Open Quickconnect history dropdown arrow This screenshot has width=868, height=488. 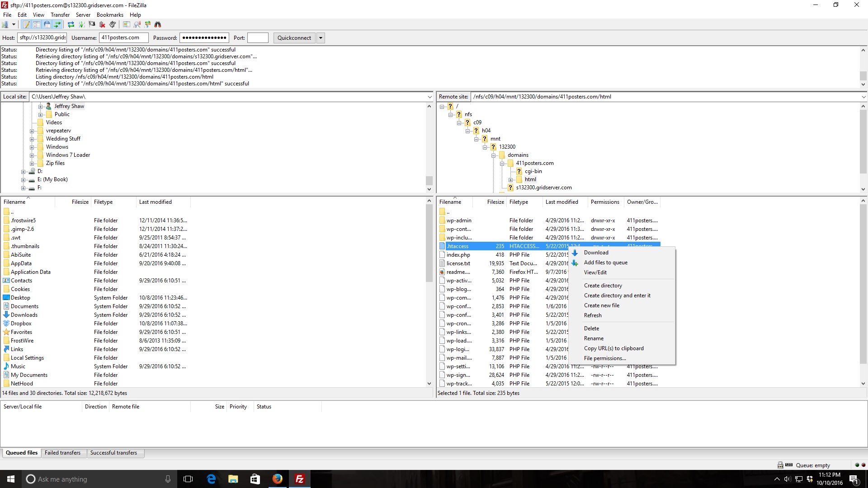(x=321, y=38)
